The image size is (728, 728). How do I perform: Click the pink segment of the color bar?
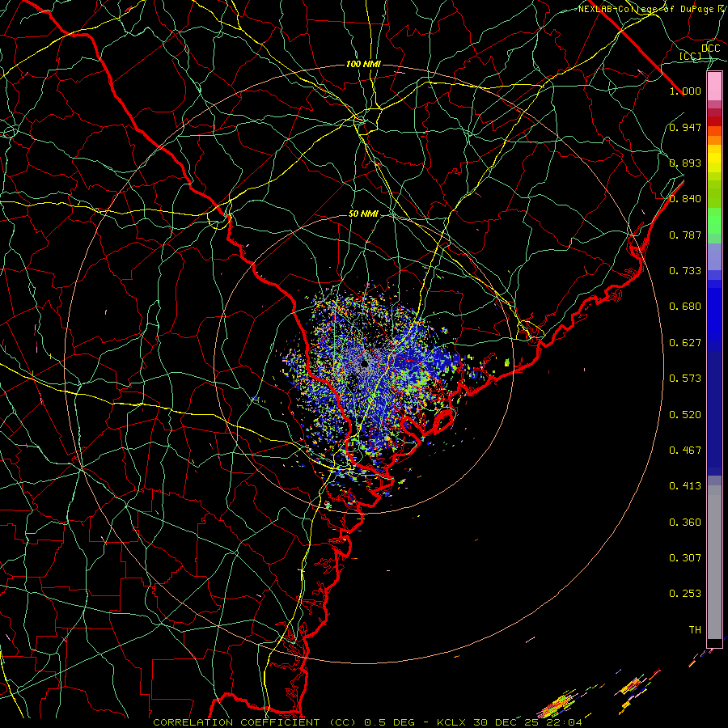714,87
